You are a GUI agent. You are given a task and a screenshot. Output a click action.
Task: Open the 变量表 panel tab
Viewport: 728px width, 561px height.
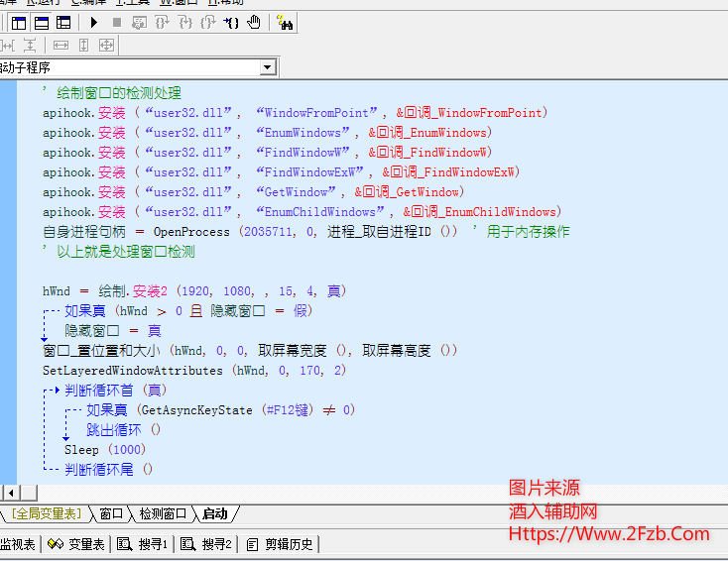[77, 544]
